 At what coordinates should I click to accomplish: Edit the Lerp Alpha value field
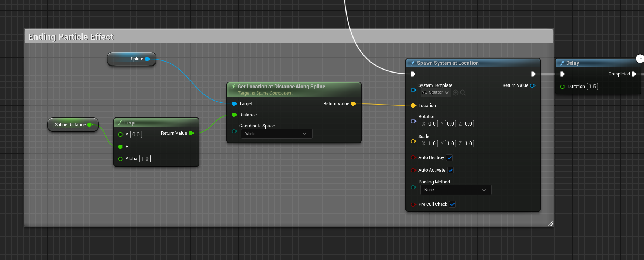[145, 159]
